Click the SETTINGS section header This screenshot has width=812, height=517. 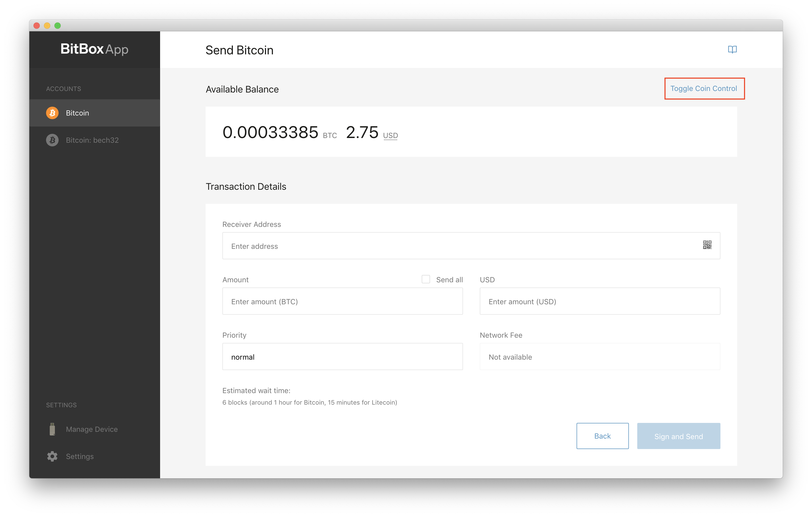[x=61, y=405]
